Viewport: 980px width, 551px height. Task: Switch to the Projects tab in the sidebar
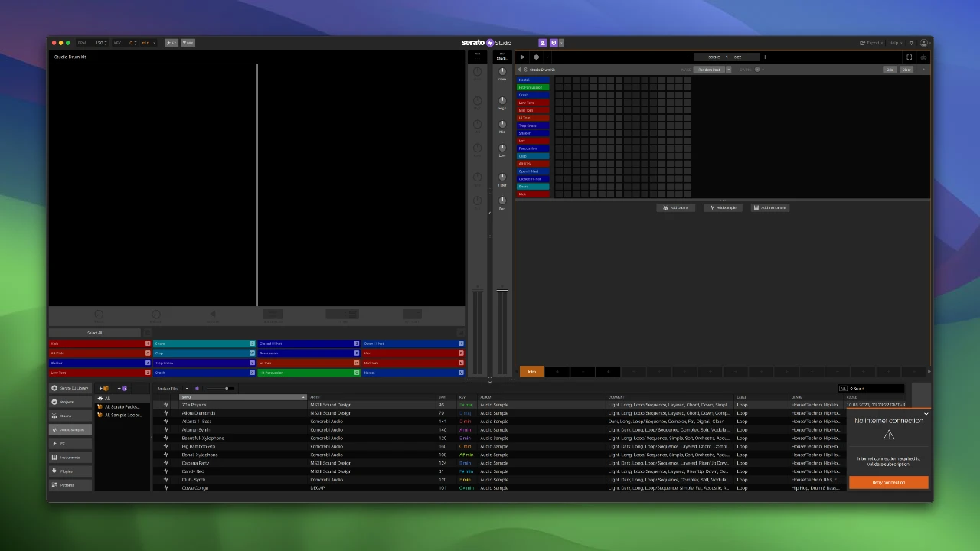67,402
